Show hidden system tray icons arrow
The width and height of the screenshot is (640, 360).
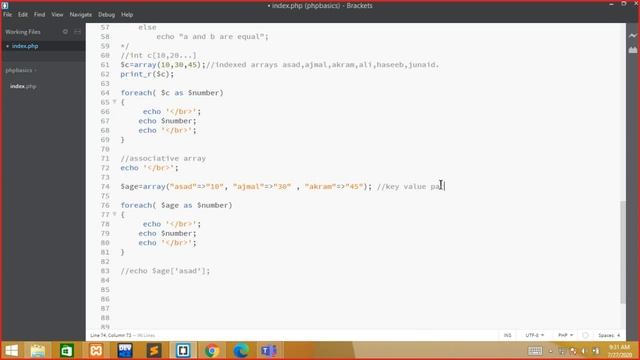[x=551, y=351]
